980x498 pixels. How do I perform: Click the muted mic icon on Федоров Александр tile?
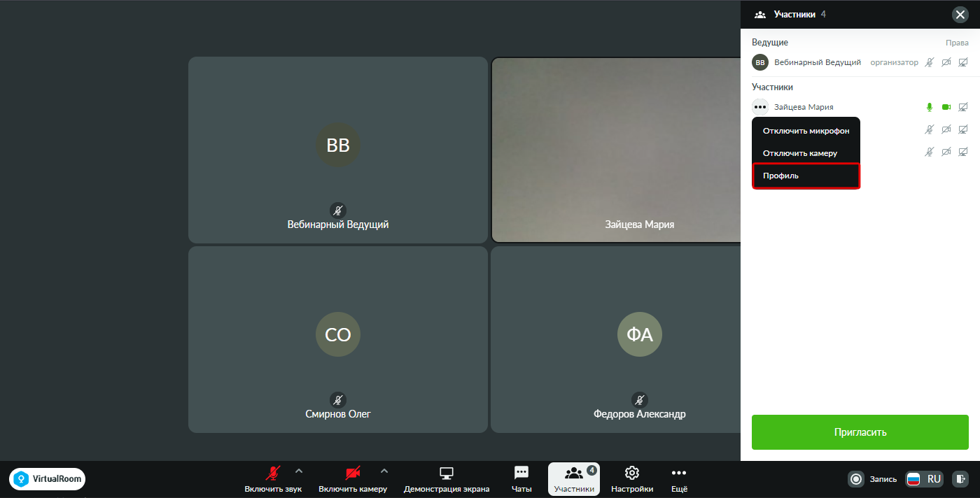639,400
